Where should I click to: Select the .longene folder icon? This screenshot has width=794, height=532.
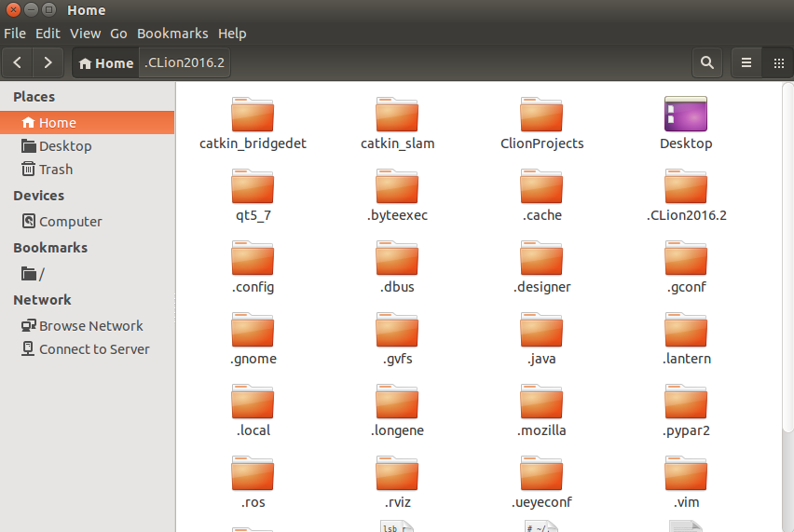pyautogui.click(x=397, y=402)
